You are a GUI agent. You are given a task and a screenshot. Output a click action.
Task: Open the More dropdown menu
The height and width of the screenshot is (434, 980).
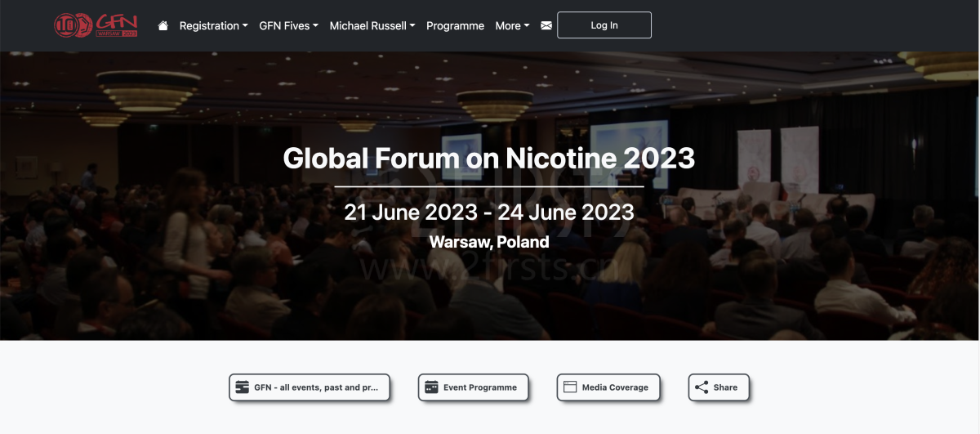click(512, 25)
